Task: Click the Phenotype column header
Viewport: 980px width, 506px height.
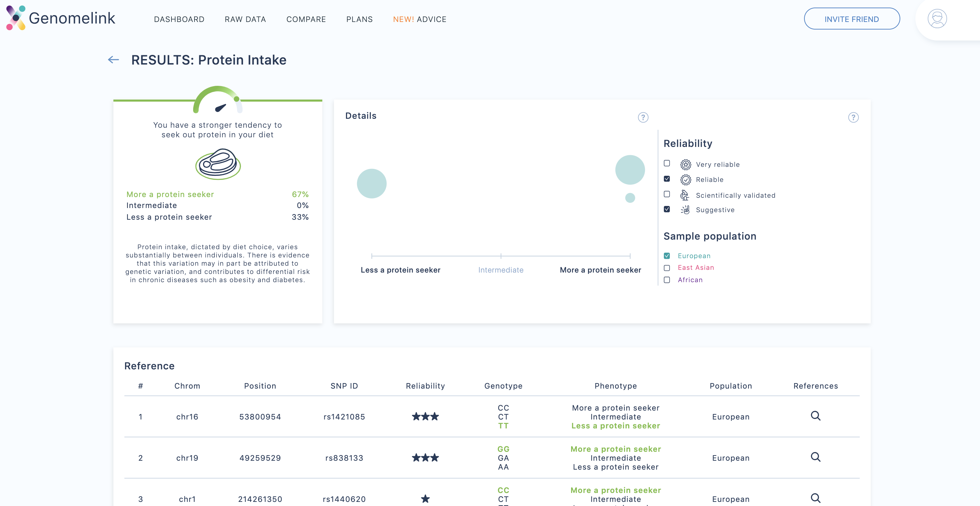Action: click(615, 386)
